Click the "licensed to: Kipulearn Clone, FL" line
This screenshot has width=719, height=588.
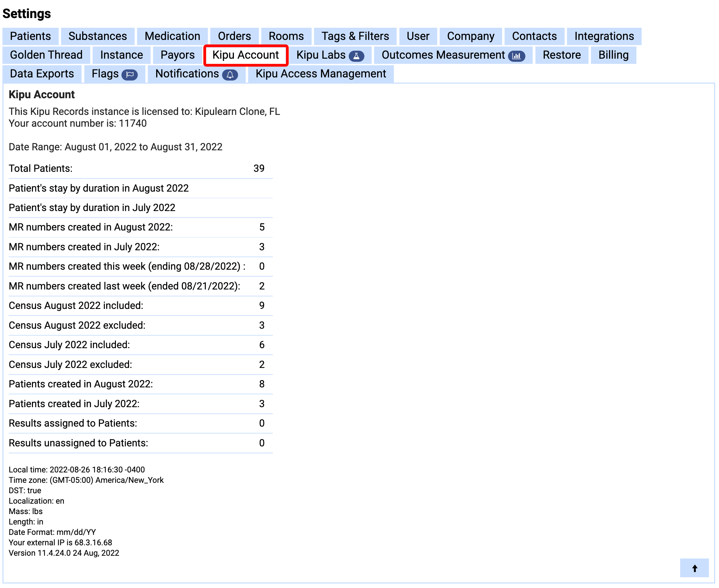(x=144, y=111)
